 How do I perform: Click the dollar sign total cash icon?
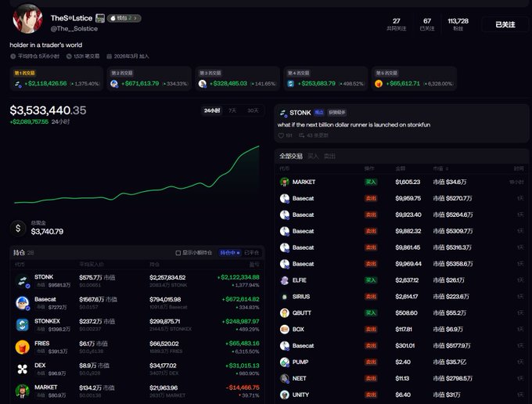pyautogui.click(x=18, y=228)
